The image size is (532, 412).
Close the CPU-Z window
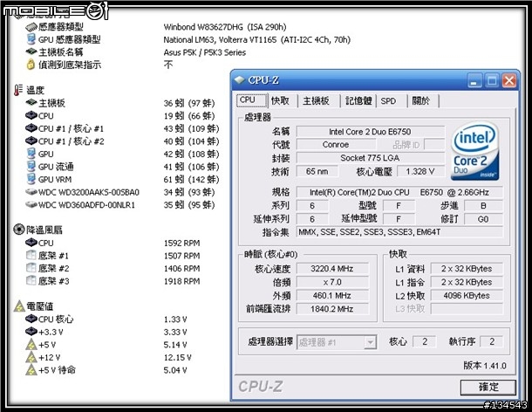click(509, 81)
